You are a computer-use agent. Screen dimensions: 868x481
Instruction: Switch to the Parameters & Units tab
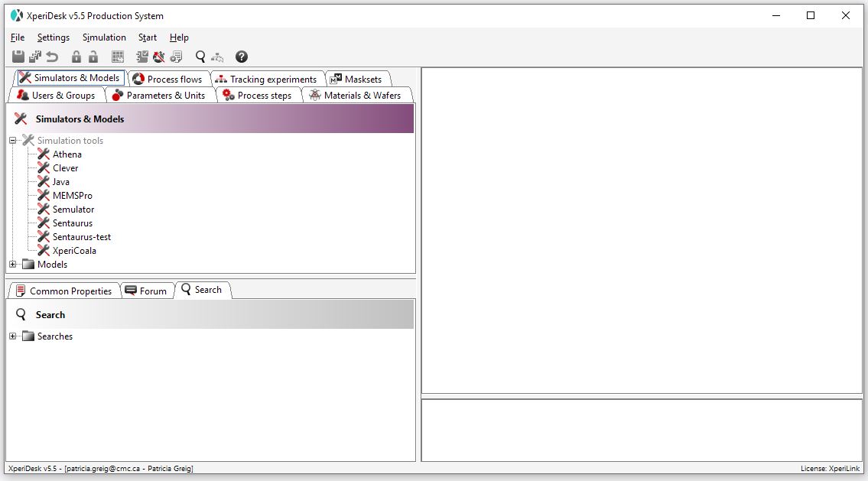click(159, 95)
